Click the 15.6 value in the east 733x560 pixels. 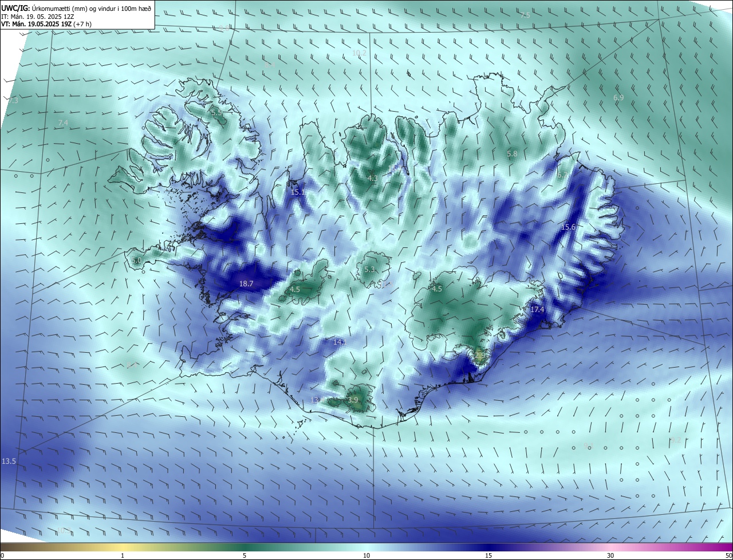568,227
